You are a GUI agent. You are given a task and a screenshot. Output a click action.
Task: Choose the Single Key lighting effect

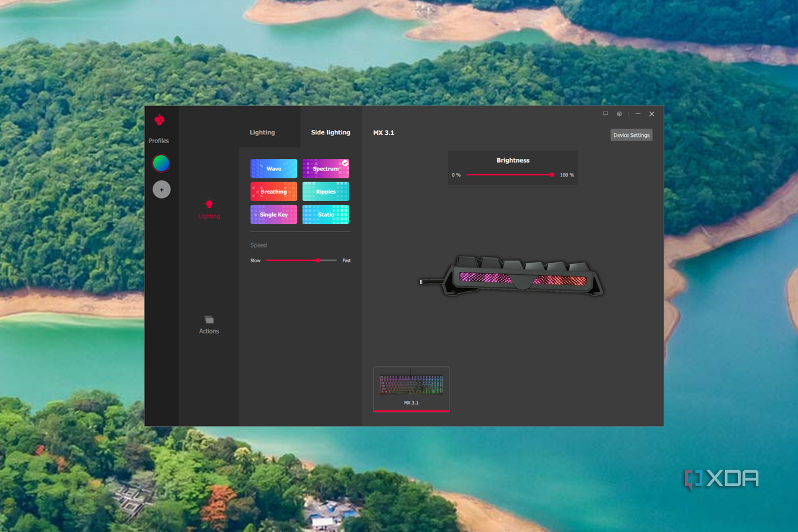[x=274, y=215]
